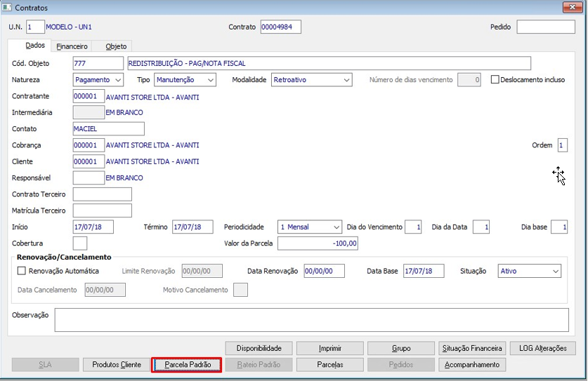Viewport: 588px width, 381px height.
Task: Open the Parcelas button
Action: [x=330, y=365]
